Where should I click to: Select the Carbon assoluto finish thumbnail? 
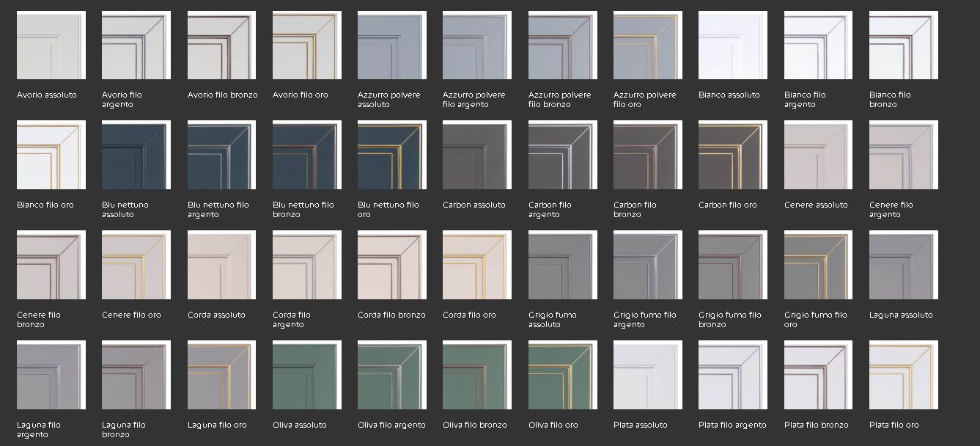[x=476, y=155]
